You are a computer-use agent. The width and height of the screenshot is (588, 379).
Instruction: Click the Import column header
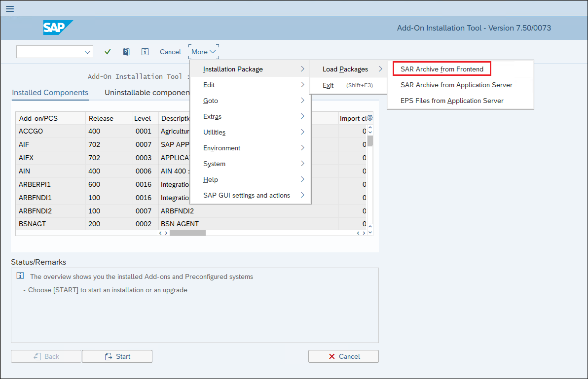pyautogui.click(x=353, y=118)
